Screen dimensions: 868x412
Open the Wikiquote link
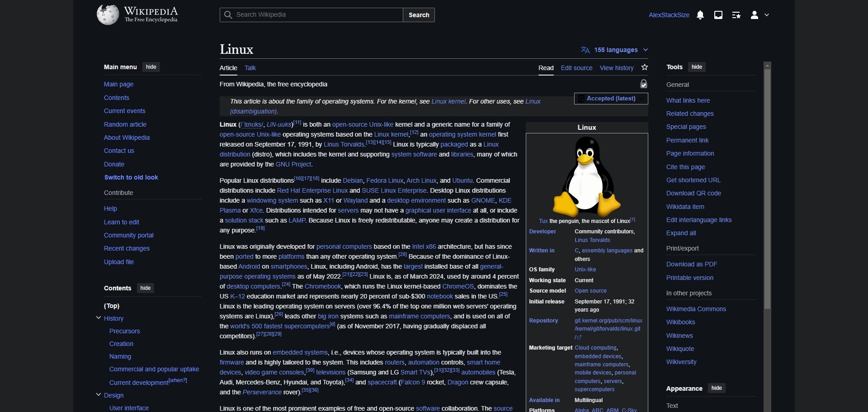click(x=680, y=349)
